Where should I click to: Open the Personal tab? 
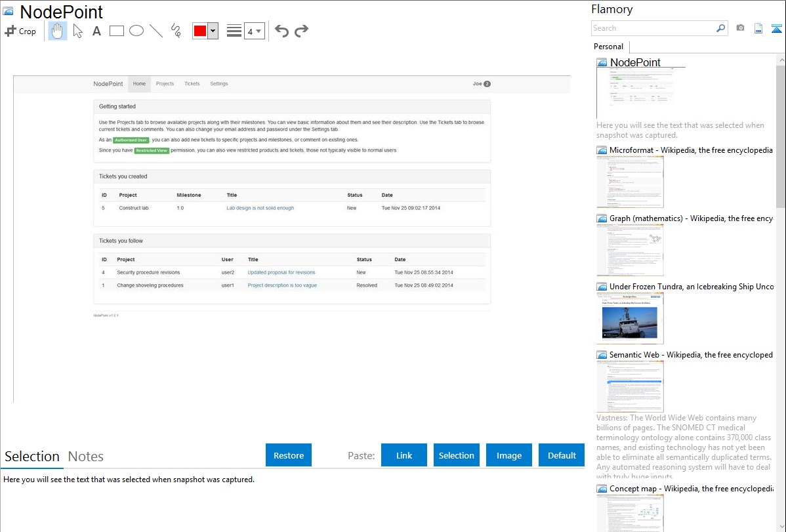pos(608,47)
